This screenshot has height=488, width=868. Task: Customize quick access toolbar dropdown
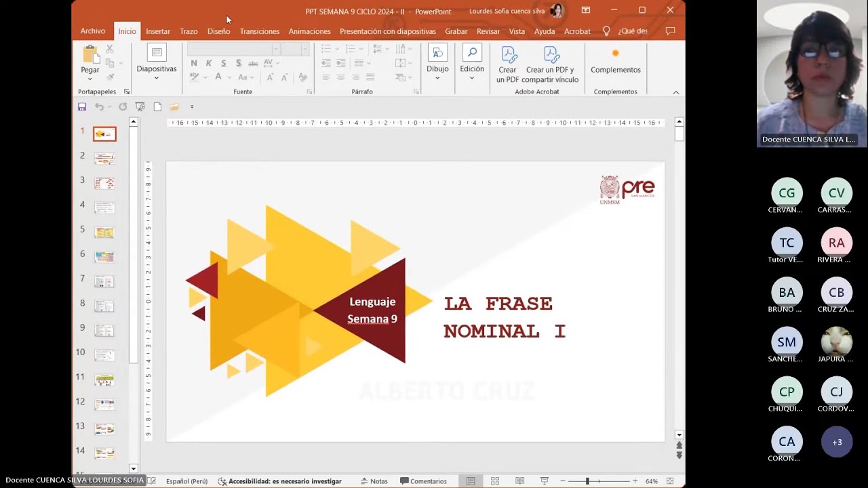[192, 106]
